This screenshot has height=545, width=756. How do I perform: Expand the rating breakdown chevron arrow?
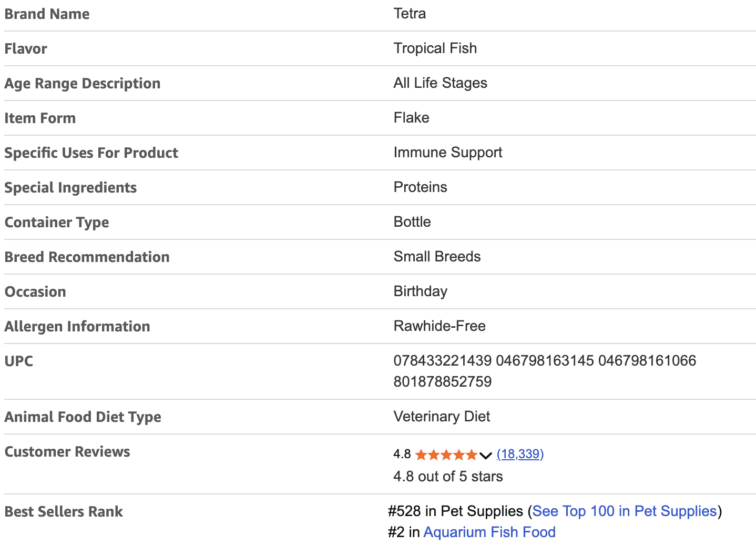(x=486, y=455)
